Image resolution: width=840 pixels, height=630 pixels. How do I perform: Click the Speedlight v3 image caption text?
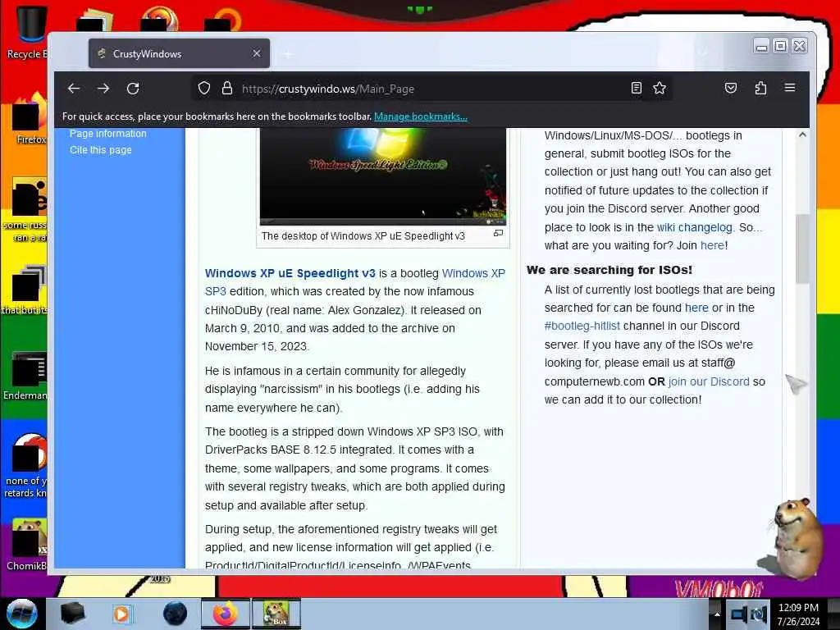pos(363,236)
